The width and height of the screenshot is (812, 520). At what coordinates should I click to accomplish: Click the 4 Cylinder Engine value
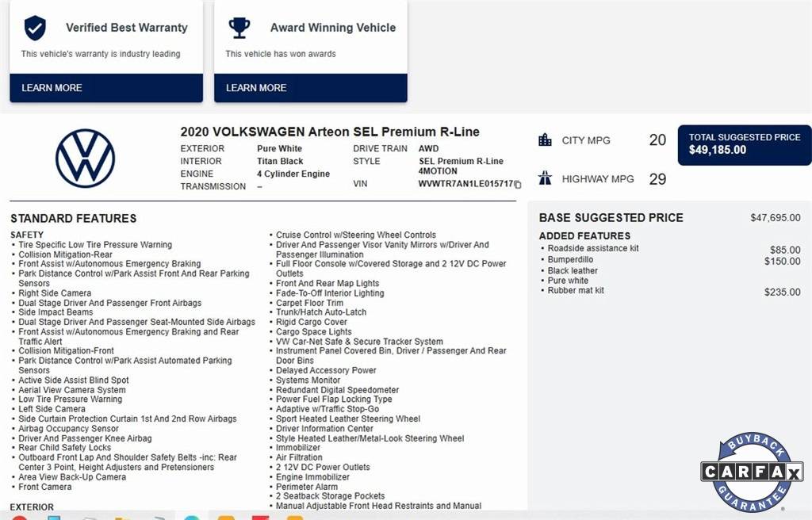(293, 174)
